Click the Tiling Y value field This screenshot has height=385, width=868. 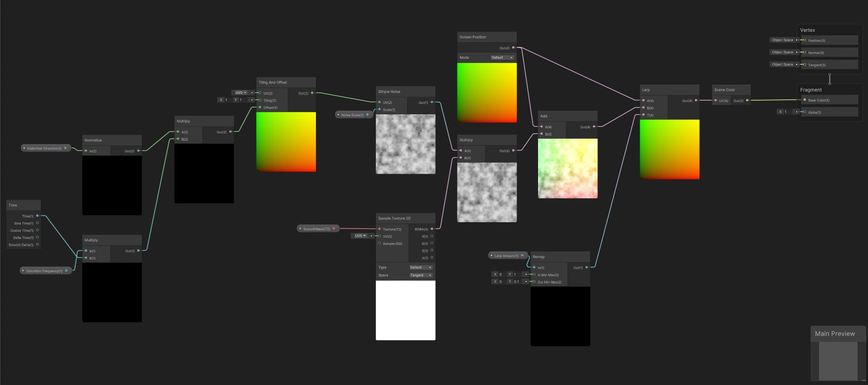pyautogui.click(x=243, y=100)
